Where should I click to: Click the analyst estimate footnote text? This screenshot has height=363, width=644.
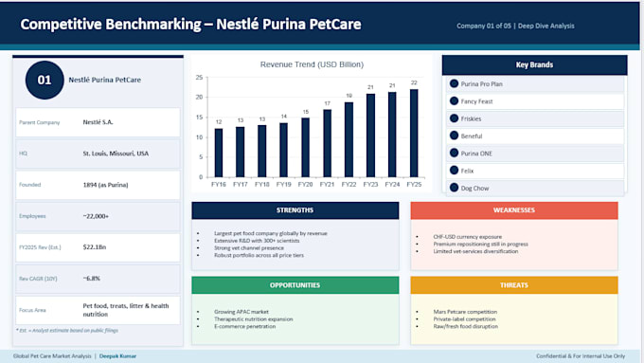pyautogui.click(x=67, y=330)
